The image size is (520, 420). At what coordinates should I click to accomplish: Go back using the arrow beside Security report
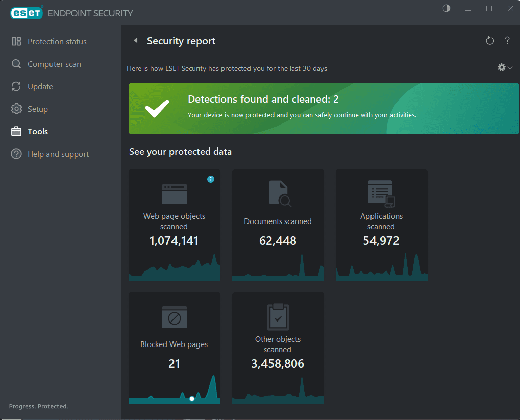[x=136, y=40]
